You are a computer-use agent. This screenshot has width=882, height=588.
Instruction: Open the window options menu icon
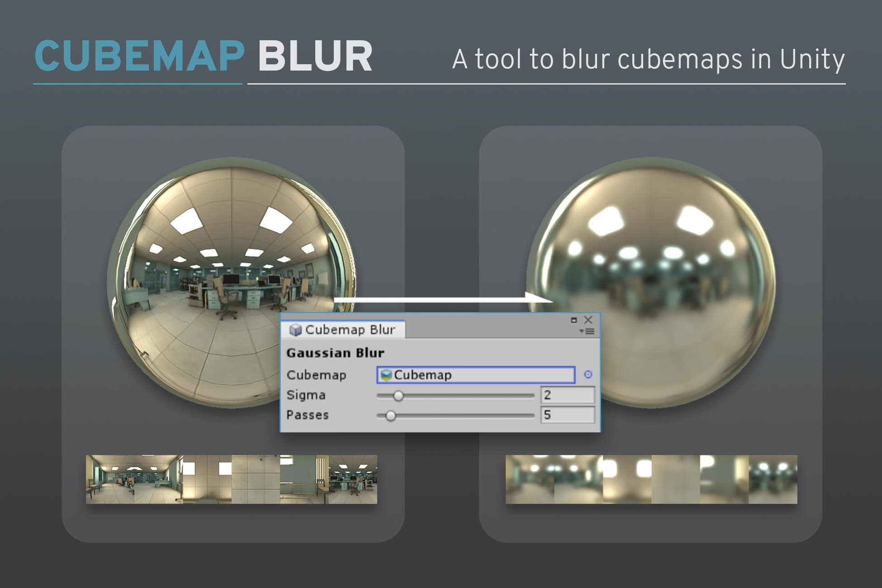[587, 332]
